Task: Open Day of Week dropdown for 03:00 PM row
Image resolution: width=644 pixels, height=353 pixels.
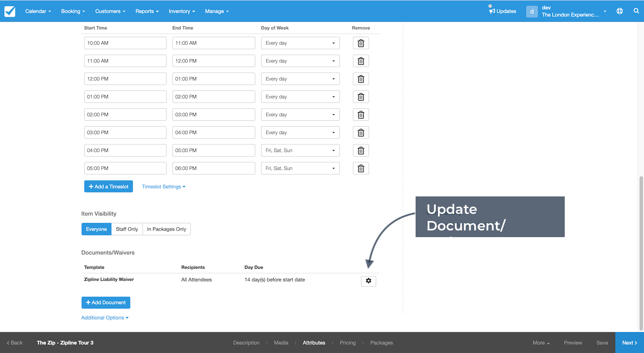Action: 301,132
